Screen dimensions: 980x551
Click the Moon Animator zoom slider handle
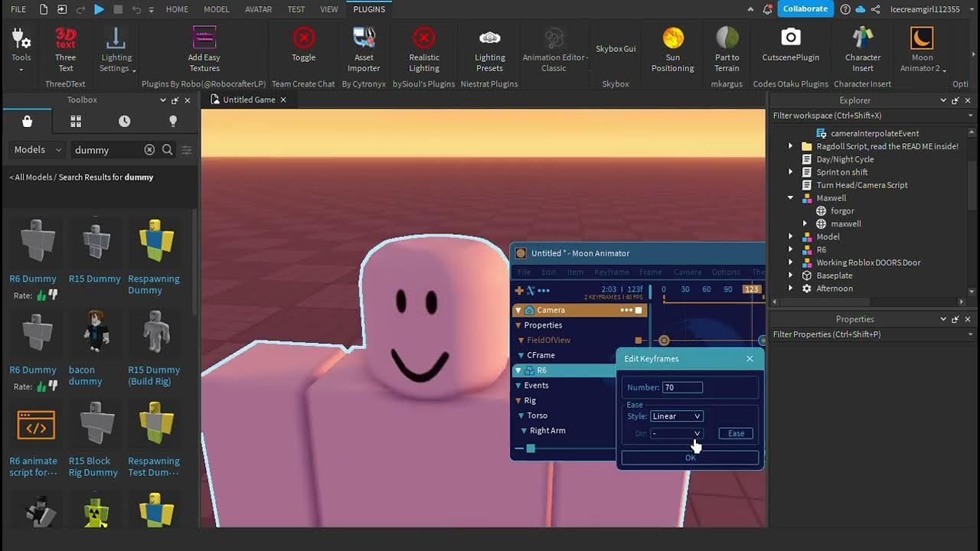(531, 448)
